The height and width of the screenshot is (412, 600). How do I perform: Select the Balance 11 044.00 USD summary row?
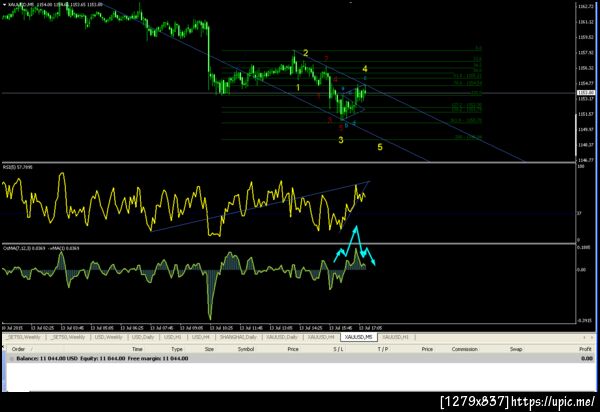(300, 358)
